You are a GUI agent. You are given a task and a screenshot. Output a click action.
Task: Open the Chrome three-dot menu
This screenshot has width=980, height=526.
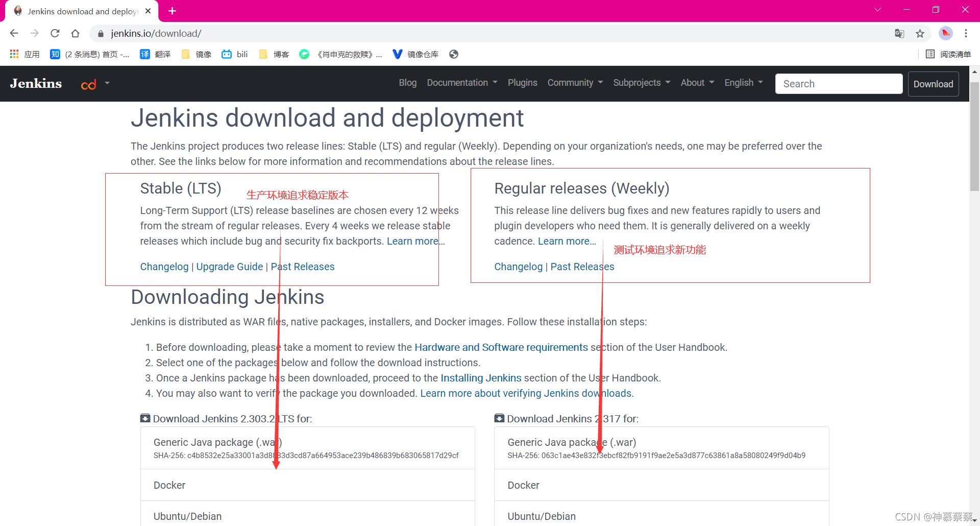pos(966,33)
